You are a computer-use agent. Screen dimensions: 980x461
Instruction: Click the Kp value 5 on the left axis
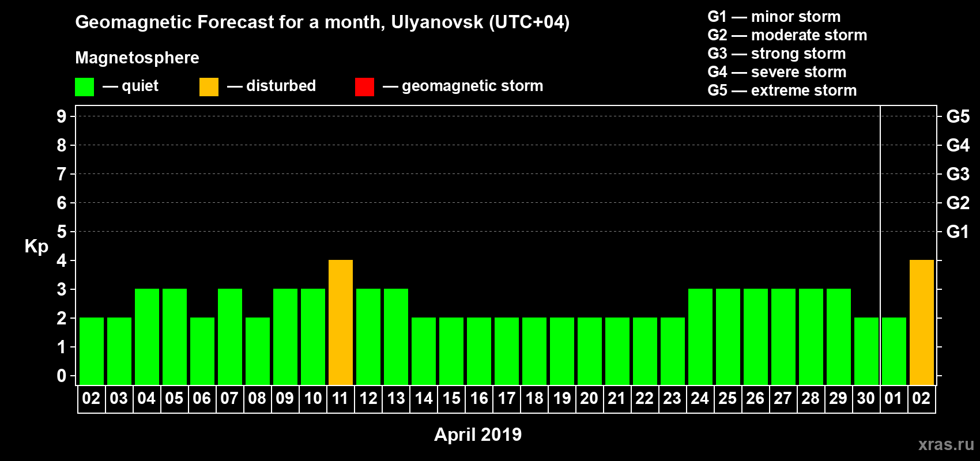coord(62,232)
